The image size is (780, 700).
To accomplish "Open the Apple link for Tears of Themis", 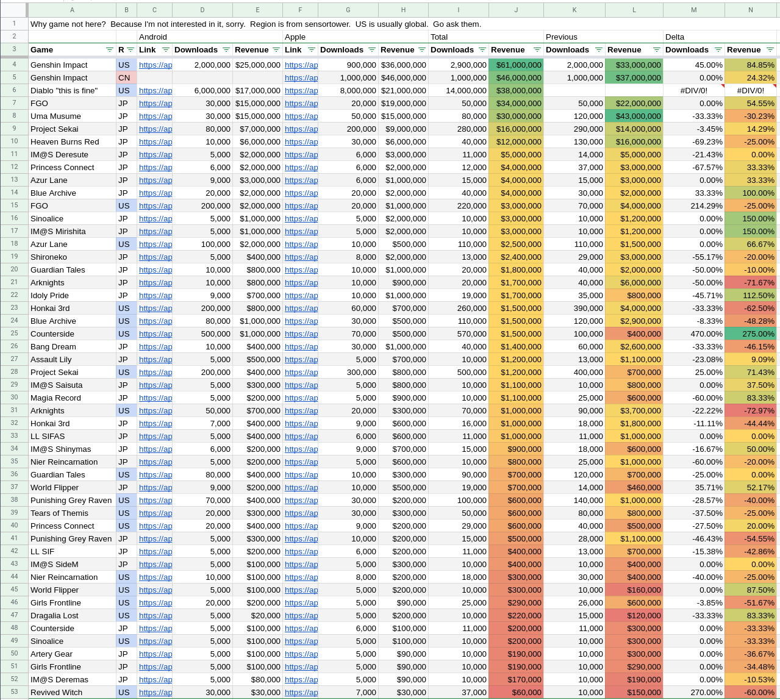I will (x=301, y=513).
